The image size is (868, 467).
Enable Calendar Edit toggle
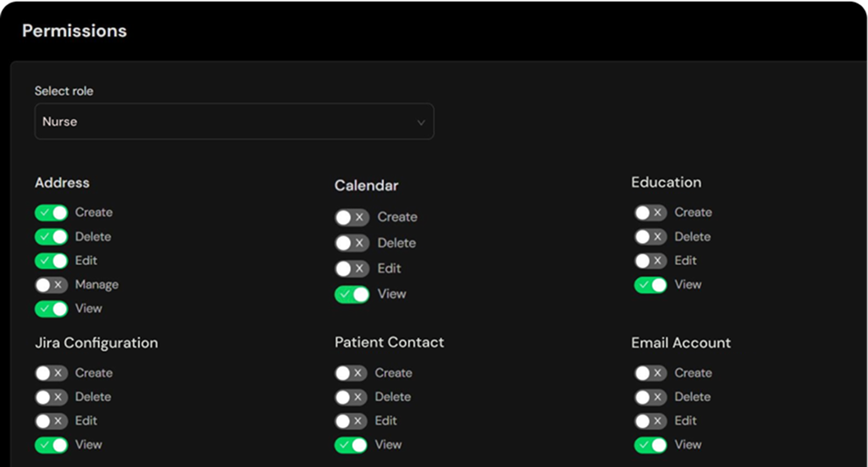352,268
